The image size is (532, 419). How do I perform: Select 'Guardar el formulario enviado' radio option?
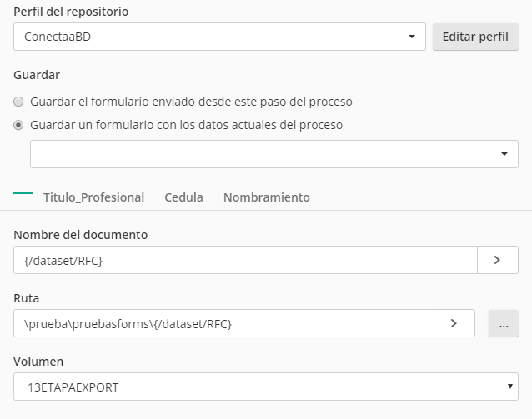[x=18, y=102]
